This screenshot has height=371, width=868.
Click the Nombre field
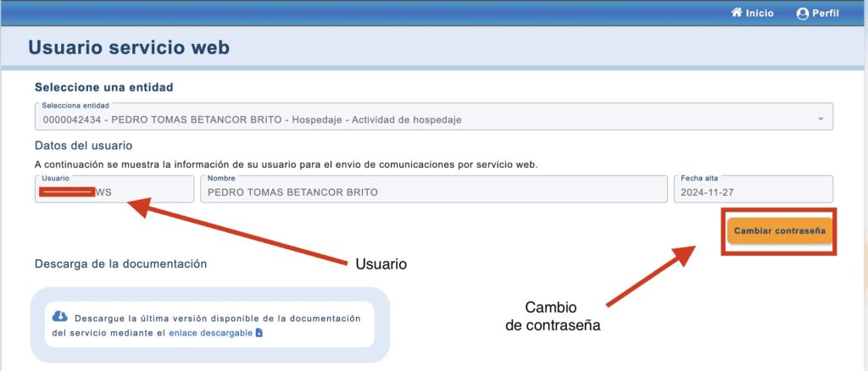[x=433, y=189]
